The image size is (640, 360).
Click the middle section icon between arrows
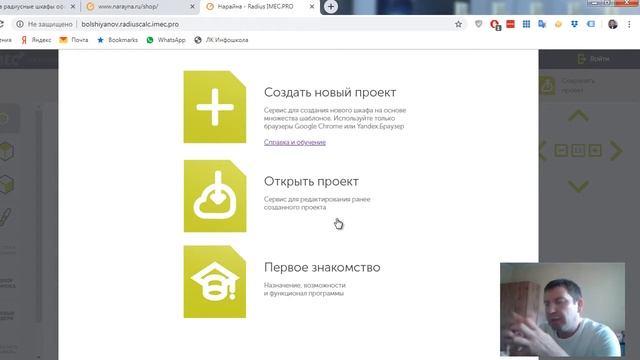tap(578, 151)
